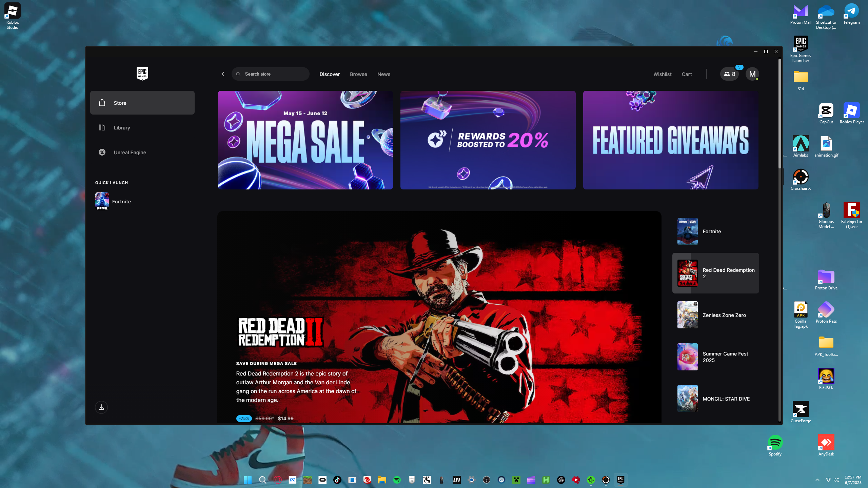Click the store page vertical scrollbar
This screenshot has width=868, height=488.
coord(780,114)
